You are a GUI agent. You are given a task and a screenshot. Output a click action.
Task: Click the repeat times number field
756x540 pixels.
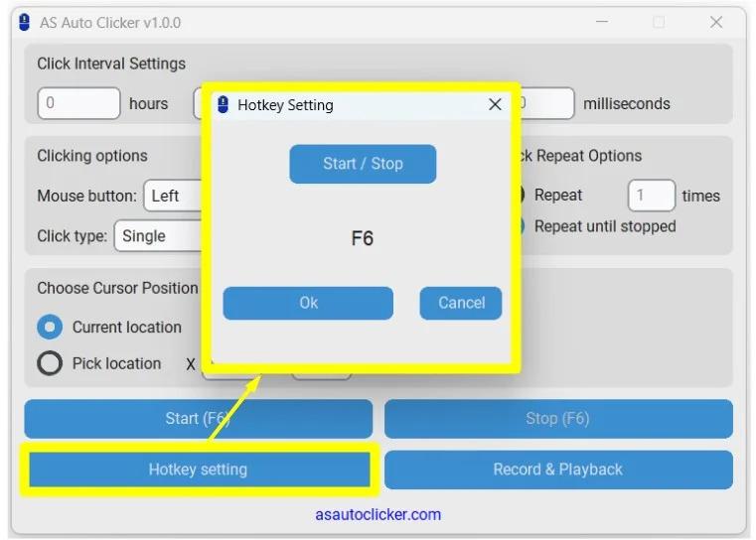tap(651, 196)
